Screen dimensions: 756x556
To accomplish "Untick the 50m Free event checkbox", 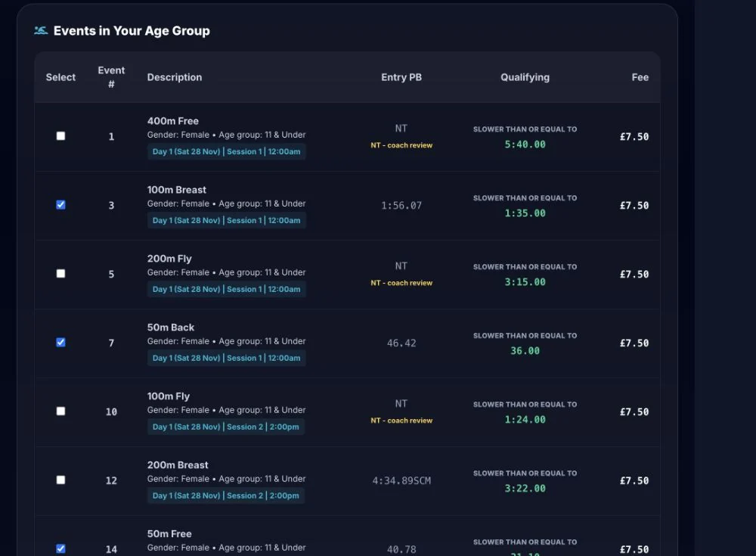I will point(60,548).
